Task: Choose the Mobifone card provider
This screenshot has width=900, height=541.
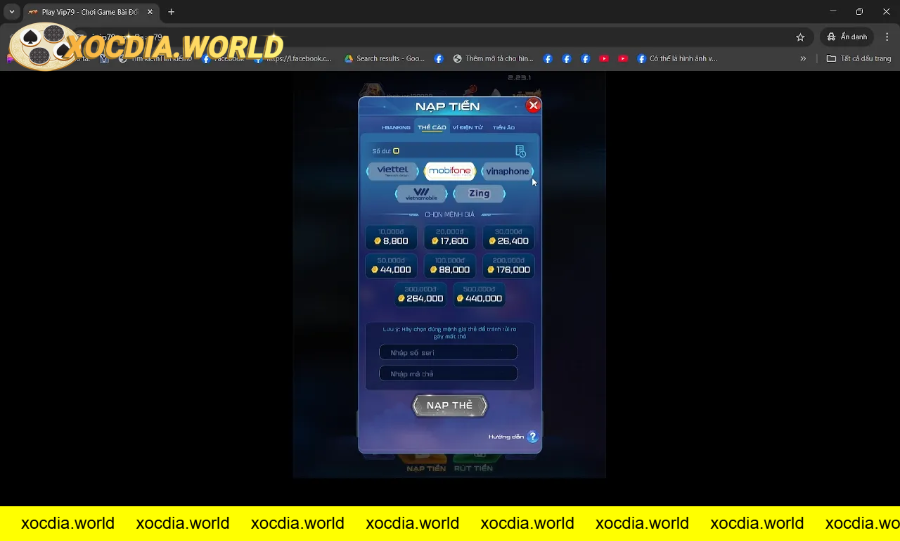Action: (450, 171)
